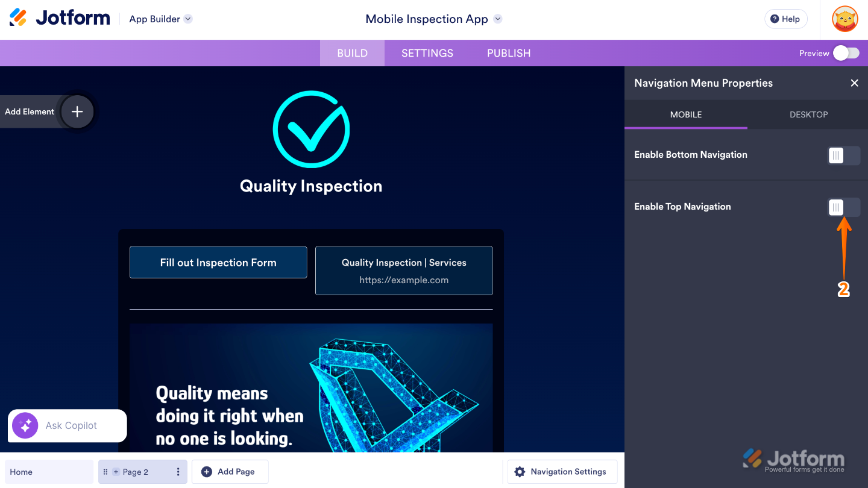The image size is (868, 488).
Task: Select the Home page tab
Action: 49,472
